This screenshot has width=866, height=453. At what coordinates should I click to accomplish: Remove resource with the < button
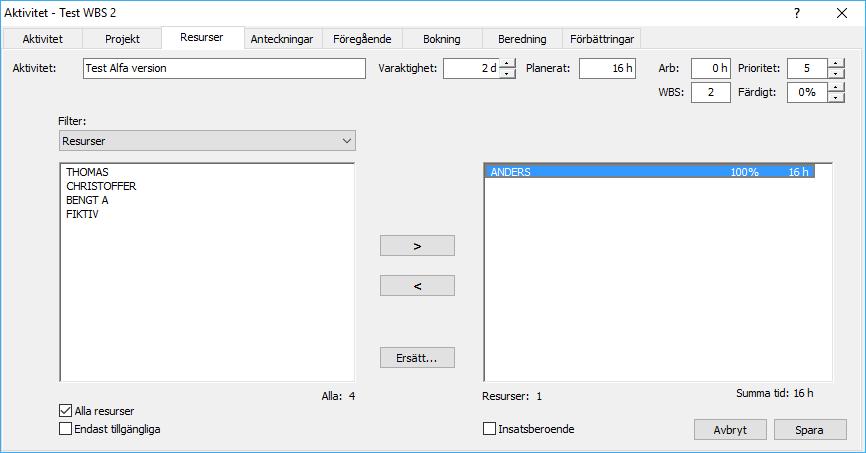[418, 286]
